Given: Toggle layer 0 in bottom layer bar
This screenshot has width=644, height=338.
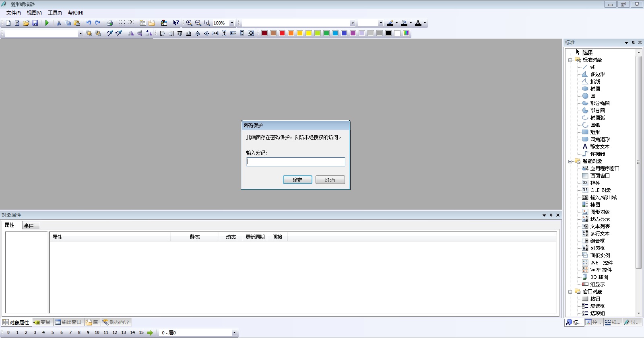Looking at the screenshot, I should [x=8, y=332].
